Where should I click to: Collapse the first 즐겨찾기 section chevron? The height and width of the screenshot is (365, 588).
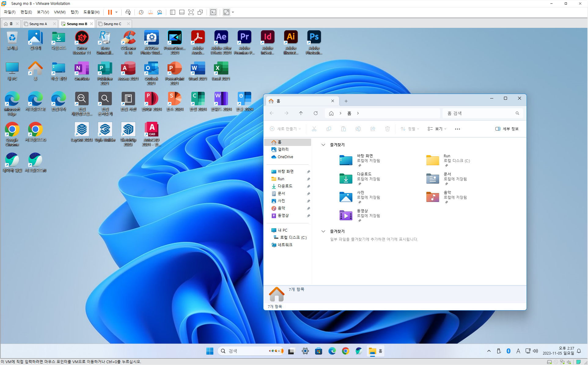click(323, 145)
